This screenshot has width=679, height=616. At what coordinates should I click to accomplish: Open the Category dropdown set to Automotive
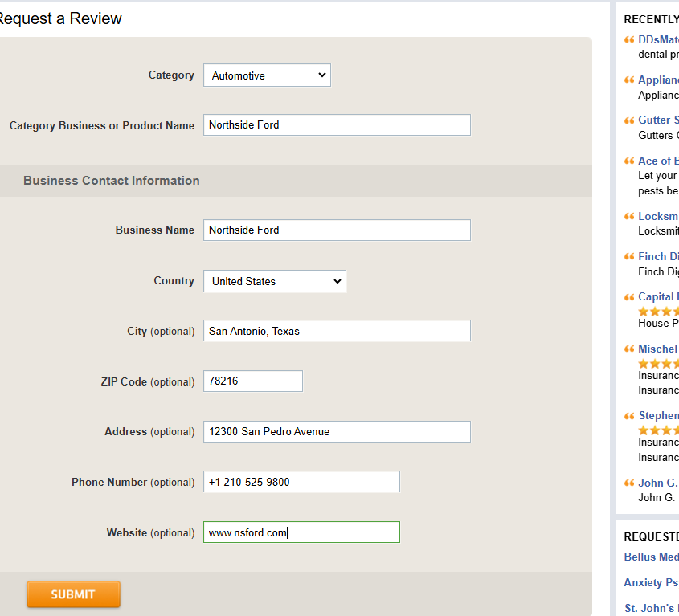point(268,75)
